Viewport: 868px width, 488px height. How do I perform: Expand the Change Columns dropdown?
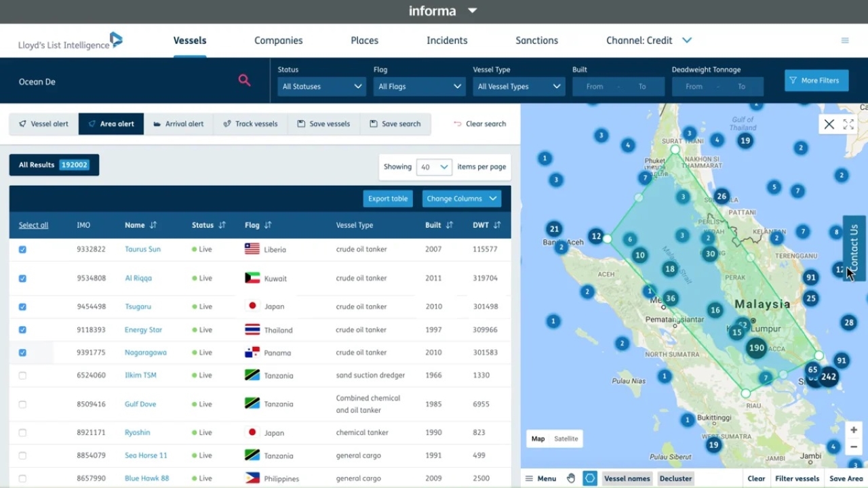pos(461,198)
